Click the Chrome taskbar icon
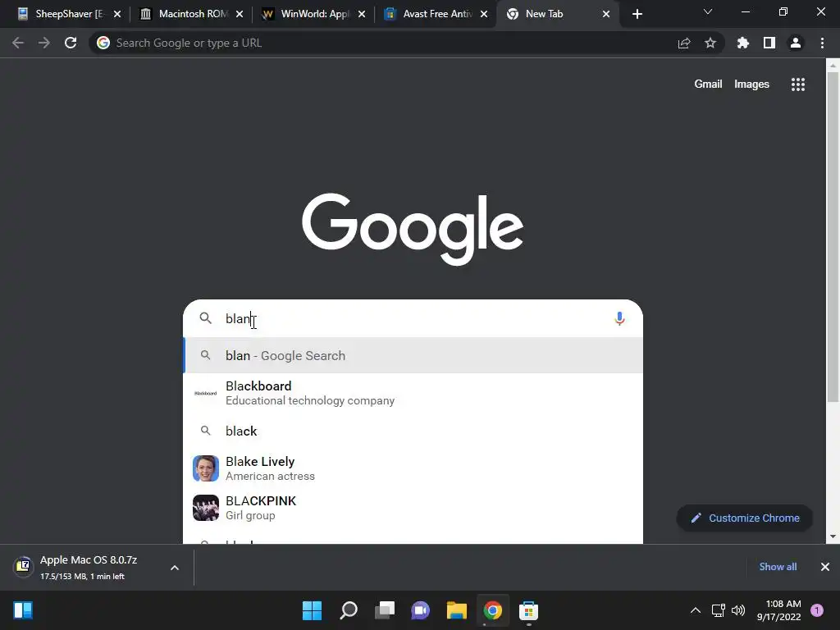Screen dimensions: 840x630 point(493,610)
